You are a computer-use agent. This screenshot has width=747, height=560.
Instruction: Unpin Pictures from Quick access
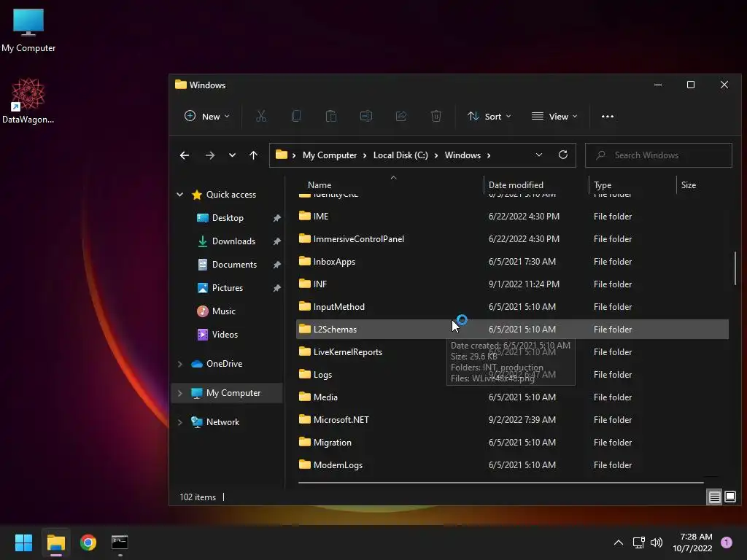pos(276,288)
